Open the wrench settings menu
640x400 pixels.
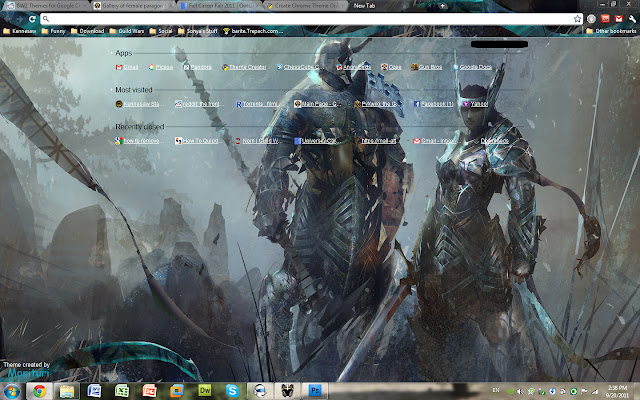[632, 19]
